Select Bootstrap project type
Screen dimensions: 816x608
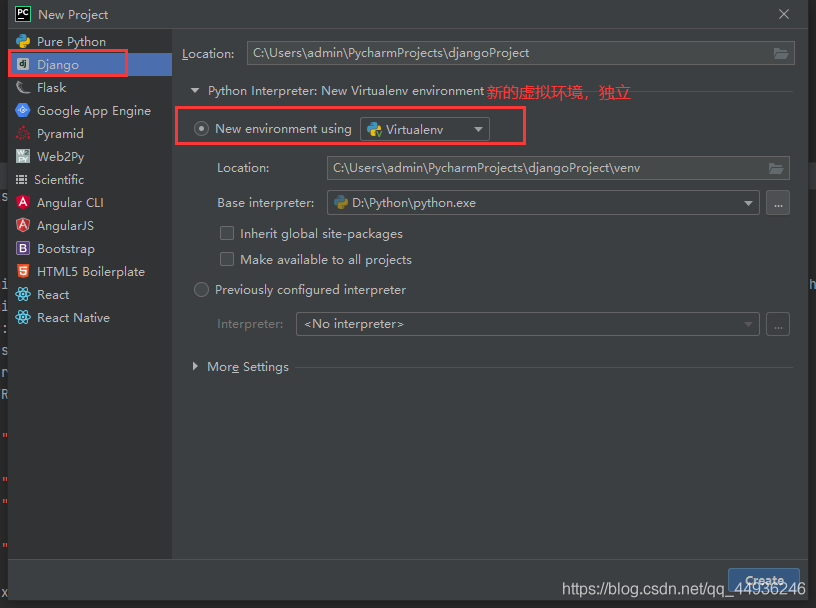click(x=90, y=248)
